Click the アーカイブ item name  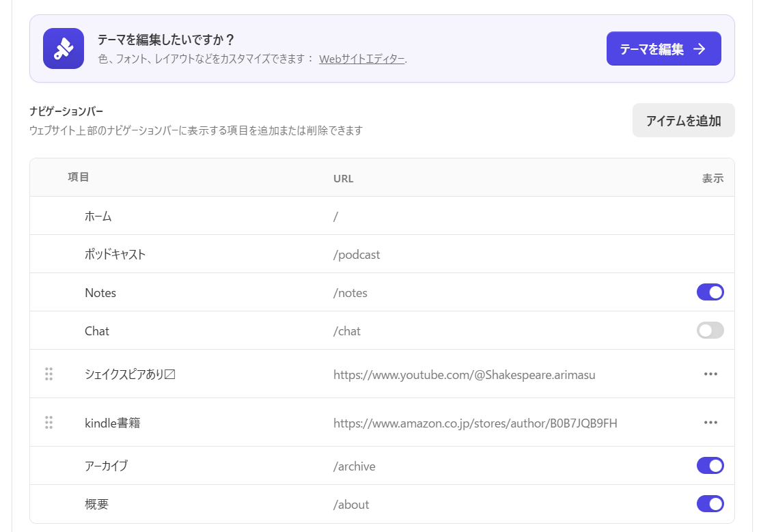point(107,466)
